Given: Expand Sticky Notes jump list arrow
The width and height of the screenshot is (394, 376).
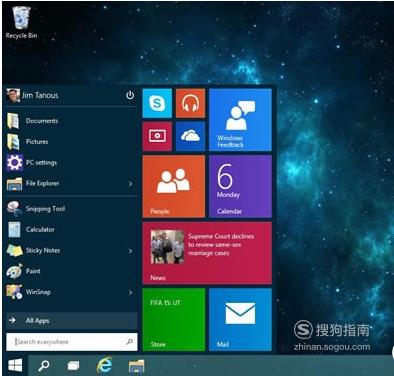Looking at the screenshot, I should point(130,251).
